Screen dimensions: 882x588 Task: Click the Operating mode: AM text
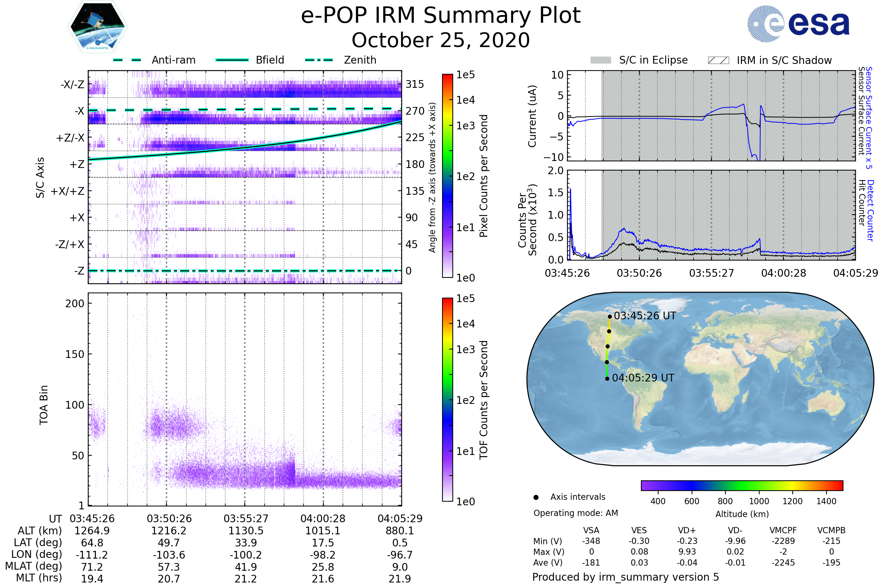click(x=575, y=513)
